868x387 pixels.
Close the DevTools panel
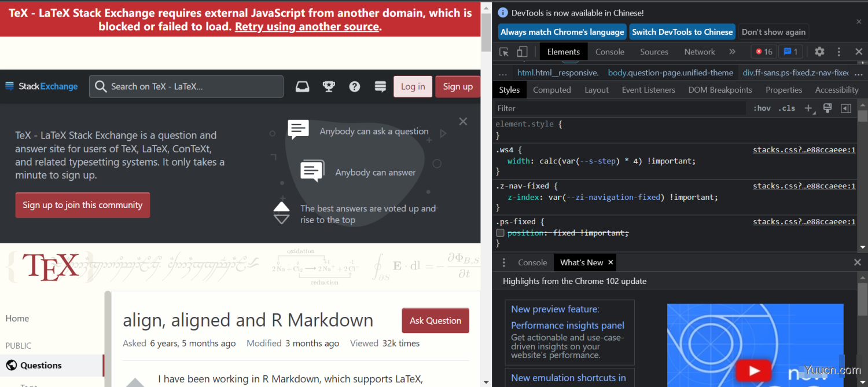[859, 52]
